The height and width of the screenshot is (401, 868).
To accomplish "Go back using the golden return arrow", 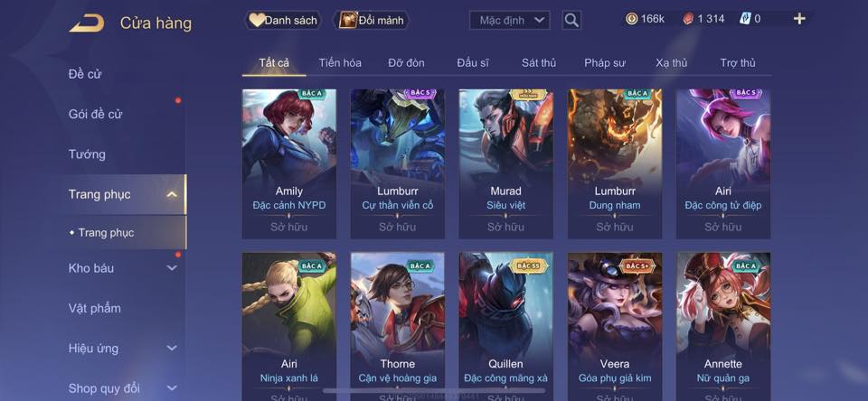I will point(87,23).
